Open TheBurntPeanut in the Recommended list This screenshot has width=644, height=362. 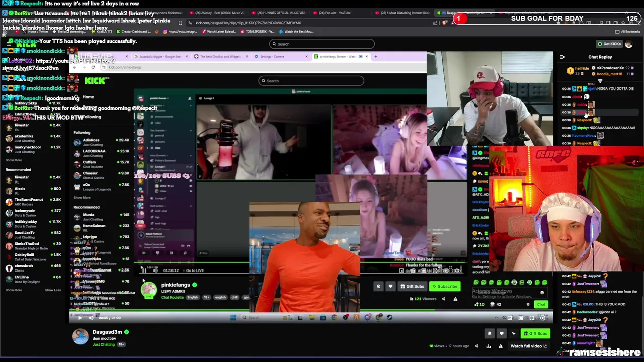click(33, 201)
